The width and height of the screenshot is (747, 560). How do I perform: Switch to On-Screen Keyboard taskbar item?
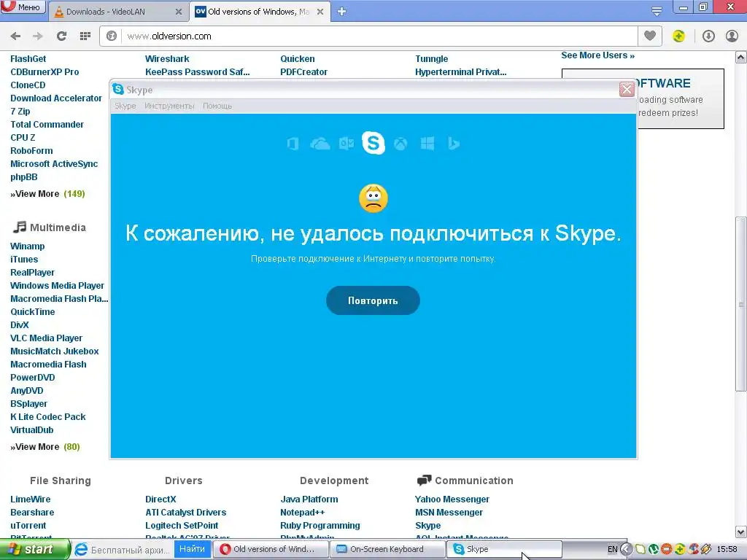click(x=387, y=549)
